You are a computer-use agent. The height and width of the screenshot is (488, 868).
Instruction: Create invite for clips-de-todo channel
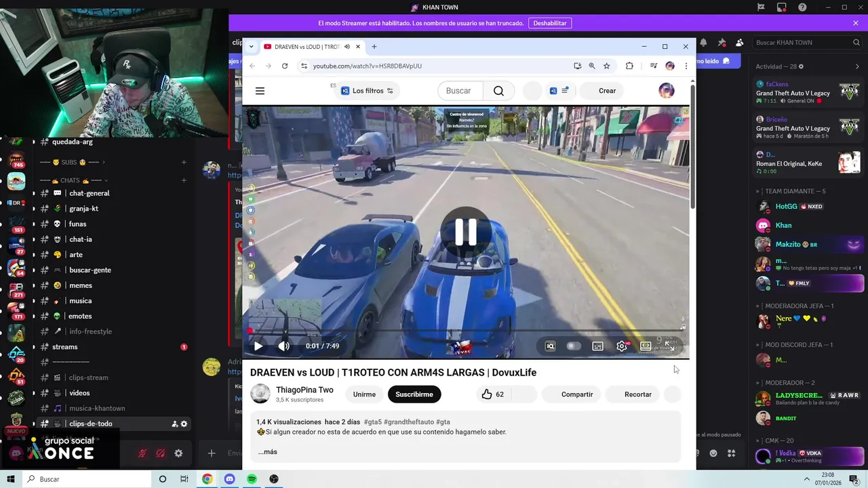pos(174,424)
